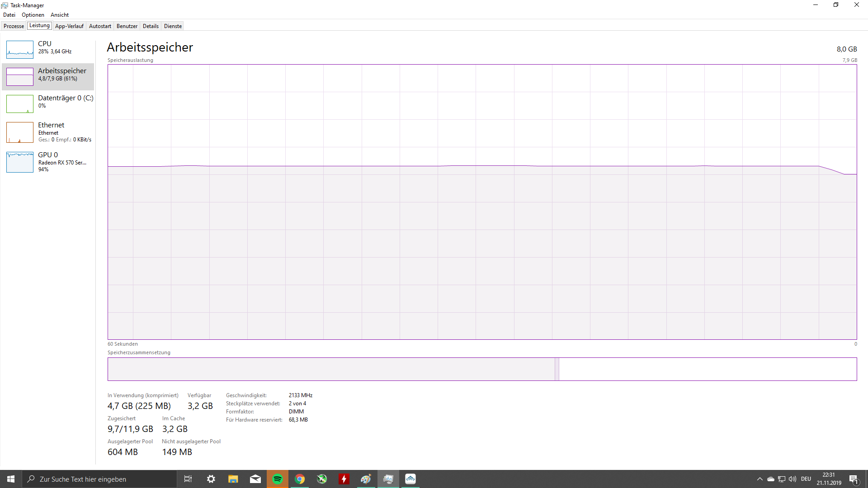Expand hidden system tray icons

[x=760, y=479]
